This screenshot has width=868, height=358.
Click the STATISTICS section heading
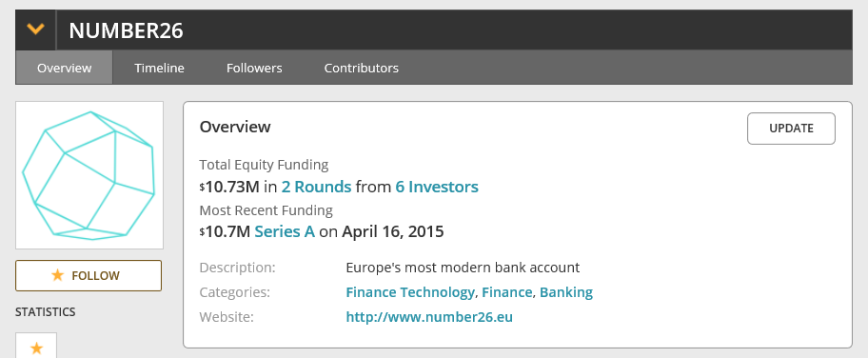[46, 312]
